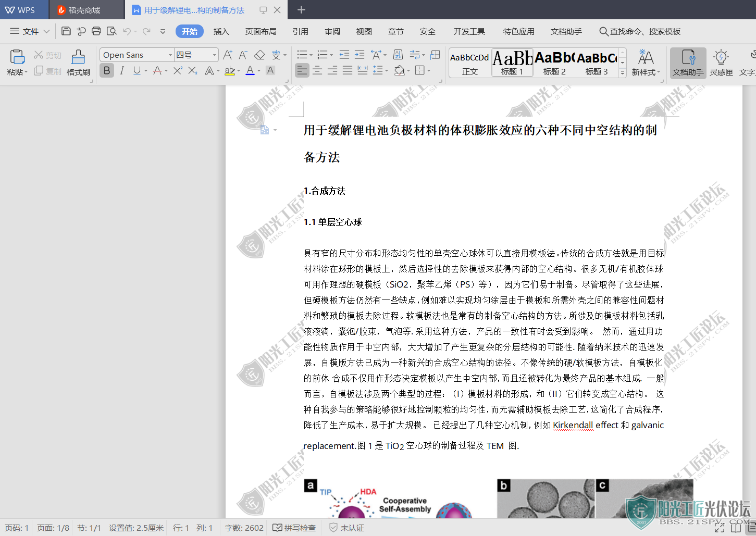Open Document Assistant (文档助手) button

(688, 63)
